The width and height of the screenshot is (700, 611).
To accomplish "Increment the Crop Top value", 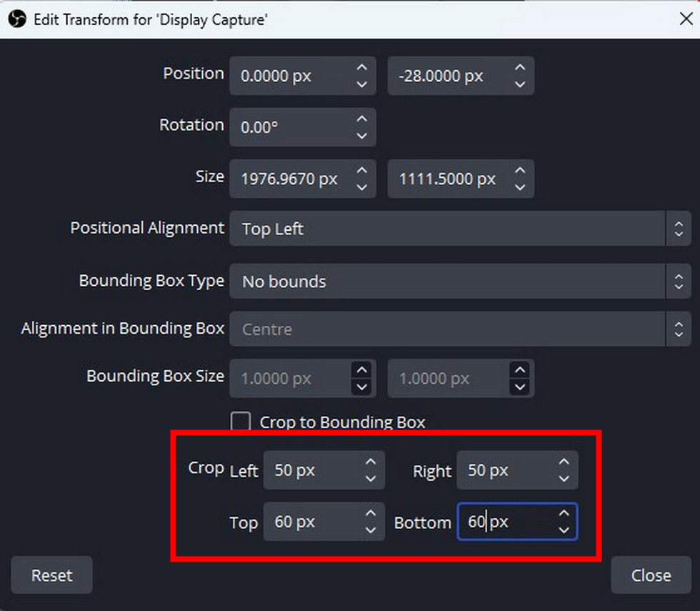I will click(370, 514).
